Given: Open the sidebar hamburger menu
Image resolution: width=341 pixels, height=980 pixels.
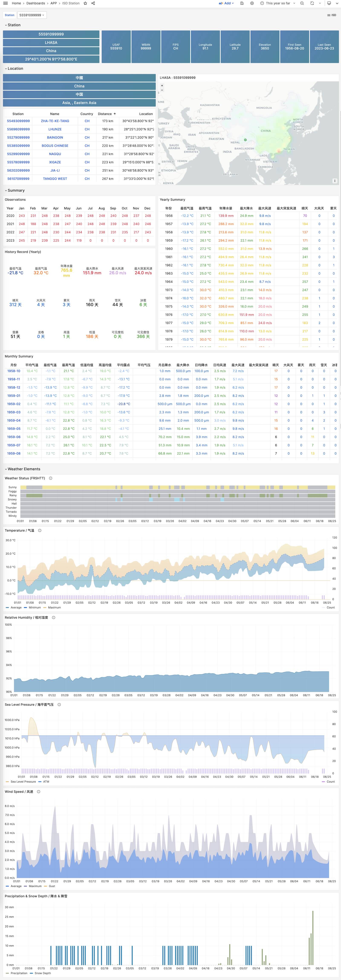Looking at the screenshot, I should [5, 3].
